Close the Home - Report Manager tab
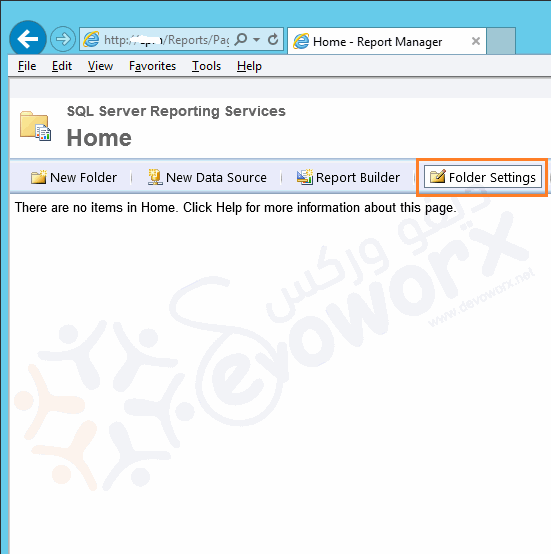551x554 pixels. coord(476,41)
